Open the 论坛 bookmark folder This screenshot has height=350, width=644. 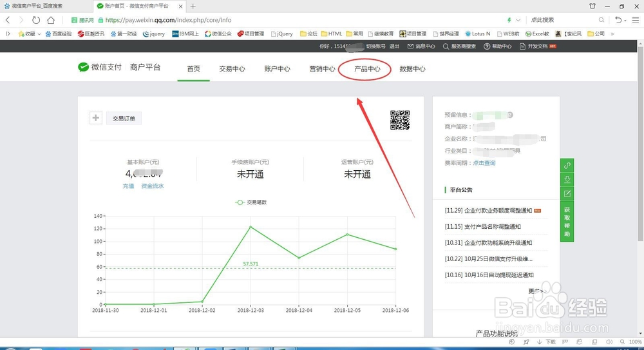[x=308, y=34]
